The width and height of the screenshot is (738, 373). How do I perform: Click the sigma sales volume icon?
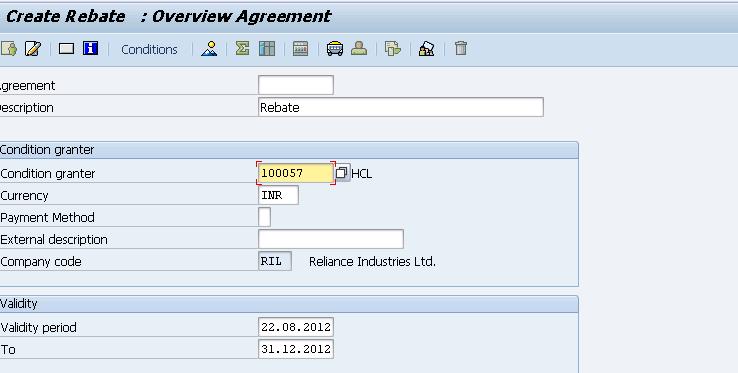242,48
